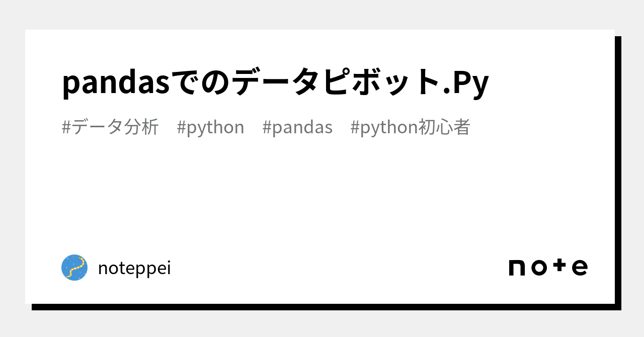Viewport: 644px width, 337px height.
Task: Click the word pandas in the title
Action: [x=116, y=83]
